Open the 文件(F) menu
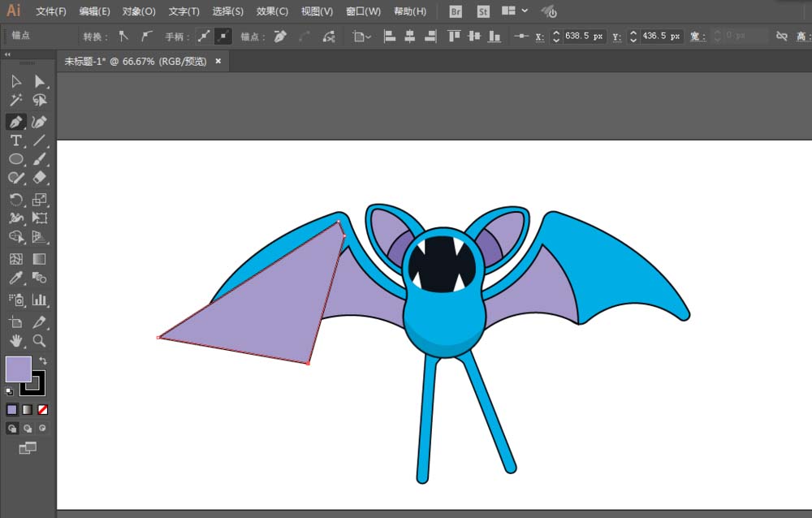 tap(50, 11)
